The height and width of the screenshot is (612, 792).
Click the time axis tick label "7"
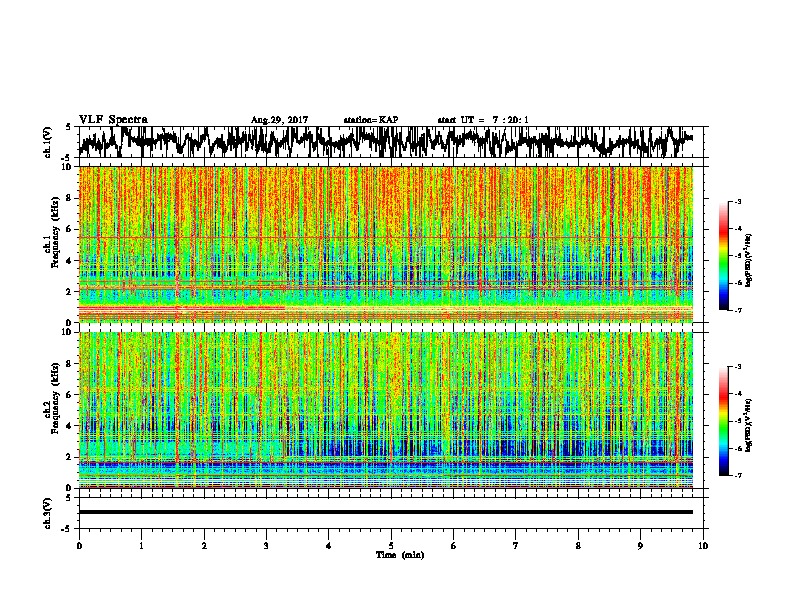(x=516, y=546)
